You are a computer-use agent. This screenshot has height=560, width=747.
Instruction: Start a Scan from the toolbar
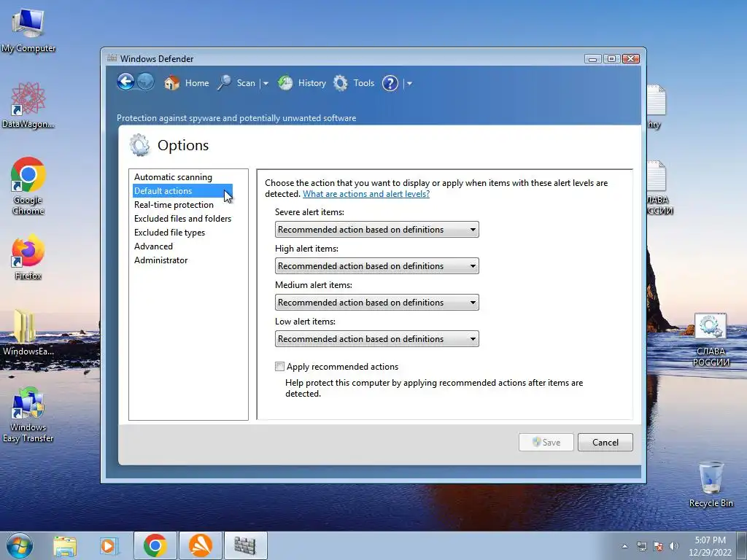(236, 83)
